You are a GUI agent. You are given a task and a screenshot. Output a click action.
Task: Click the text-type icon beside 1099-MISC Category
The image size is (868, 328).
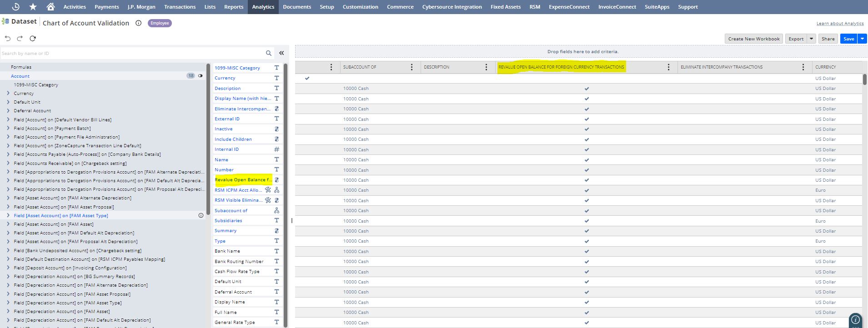pyautogui.click(x=276, y=68)
